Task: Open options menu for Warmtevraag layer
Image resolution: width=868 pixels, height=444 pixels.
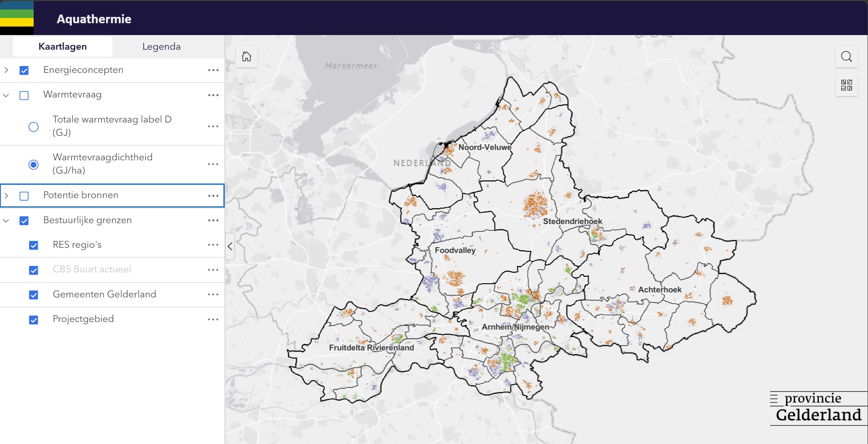Action: point(213,95)
